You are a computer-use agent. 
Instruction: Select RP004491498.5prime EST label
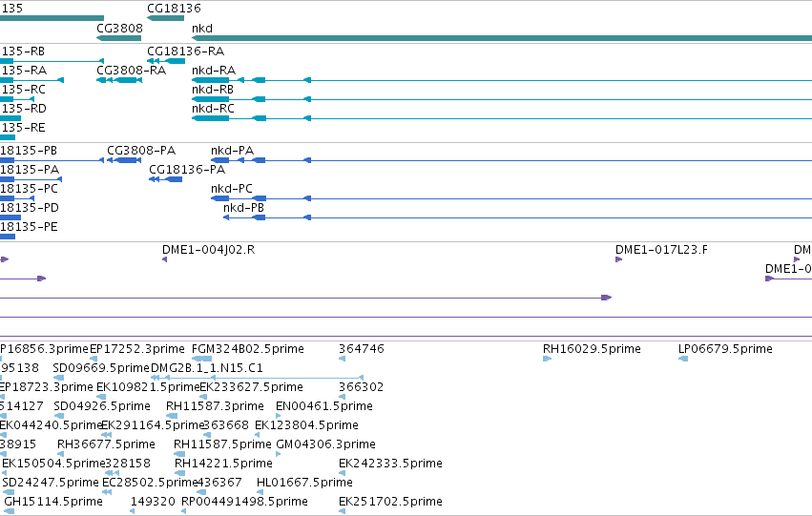(244, 503)
